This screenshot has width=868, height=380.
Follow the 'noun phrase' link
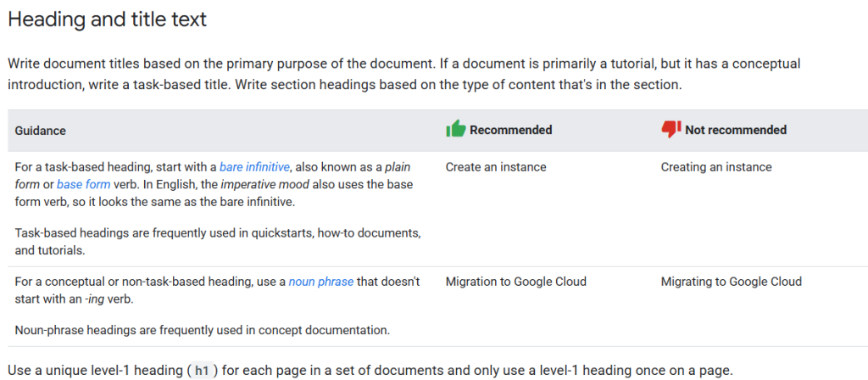click(320, 282)
